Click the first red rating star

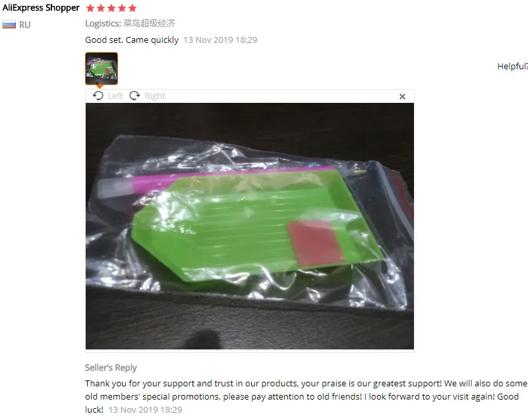coord(90,8)
